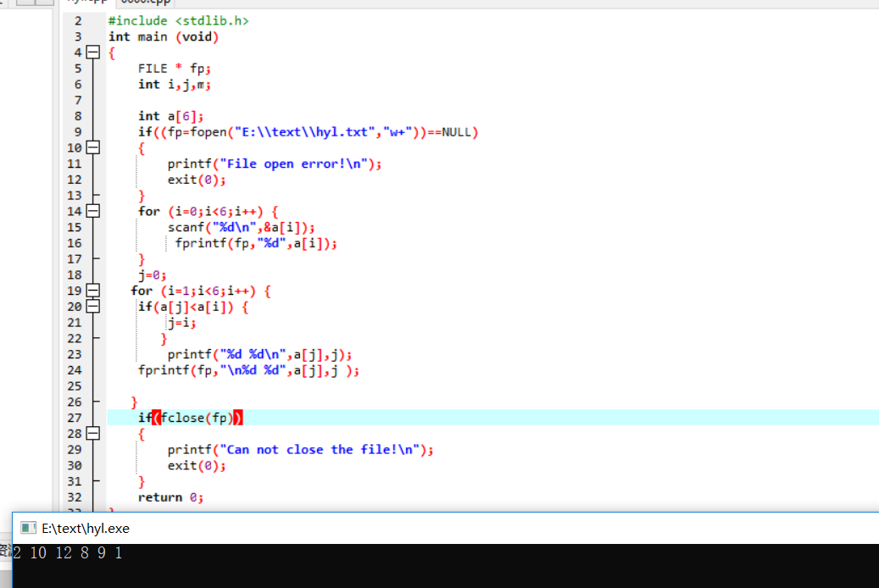Click the 'return 0;' statement
Screen dimensions: 879x588
[170, 497]
